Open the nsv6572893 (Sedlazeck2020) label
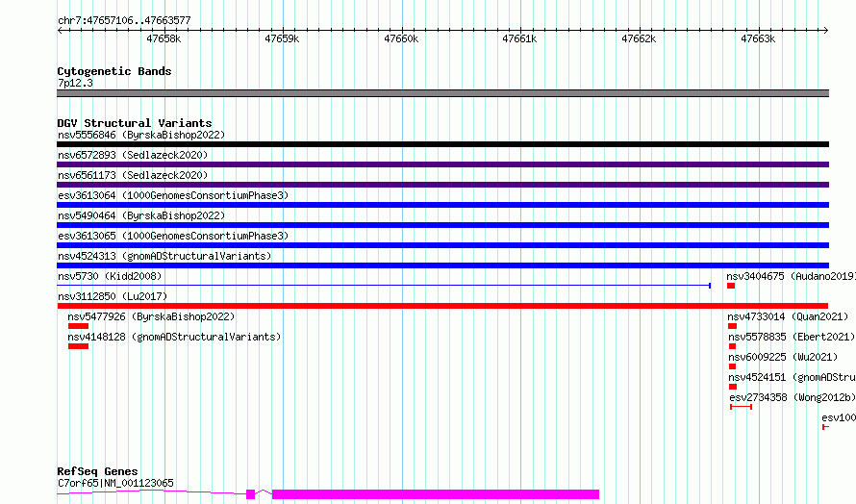The height and width of the screenshot is (504, 856). (x=133, y=155)
